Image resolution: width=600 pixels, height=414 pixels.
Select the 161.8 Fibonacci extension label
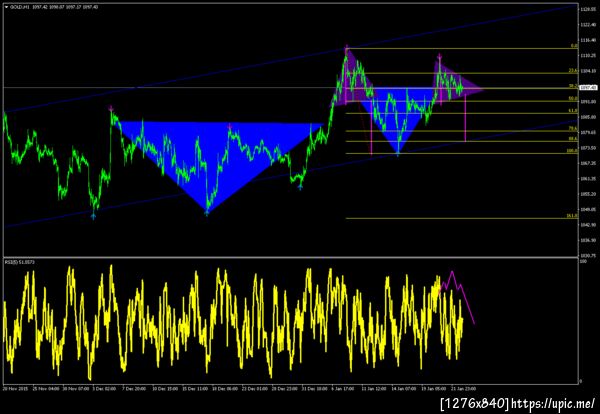coord(572,216)
